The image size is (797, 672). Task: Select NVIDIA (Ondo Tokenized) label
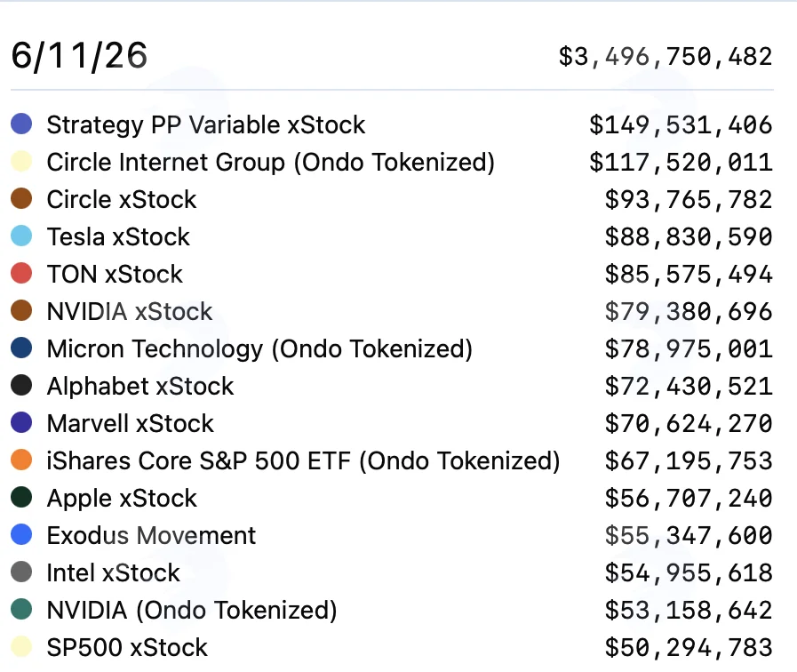(192, 611)
